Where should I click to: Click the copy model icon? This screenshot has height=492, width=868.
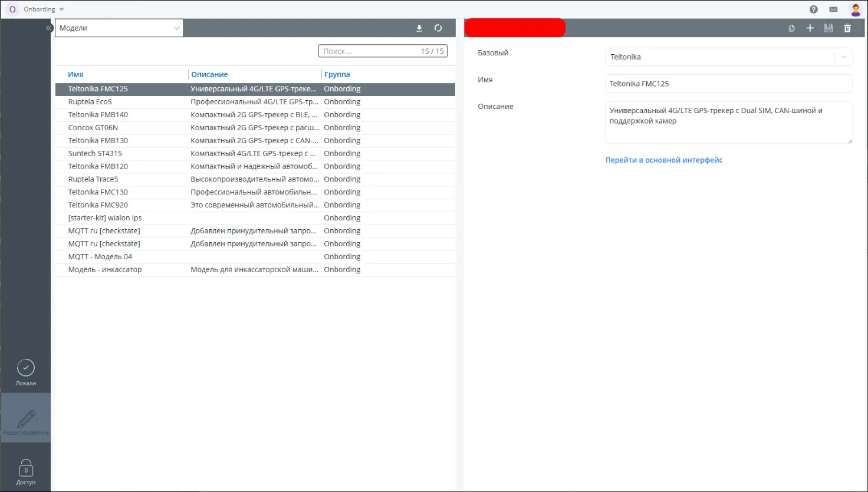(x=791, y=28)
